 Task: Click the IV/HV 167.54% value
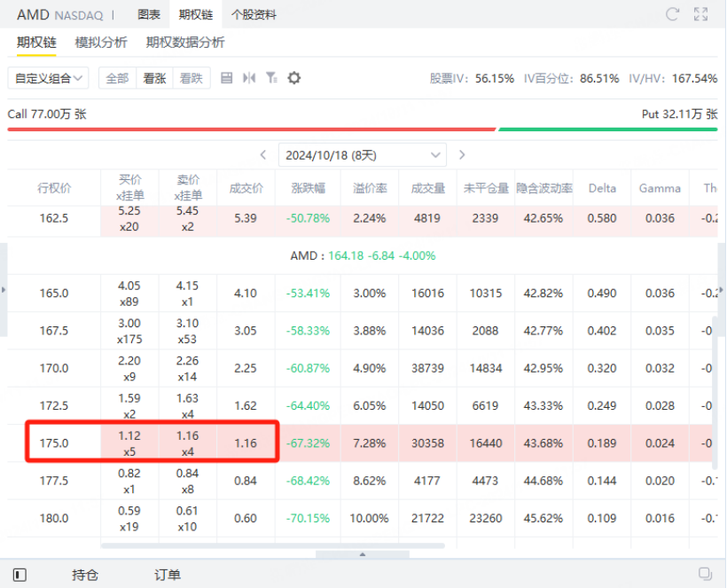point(695,78)
